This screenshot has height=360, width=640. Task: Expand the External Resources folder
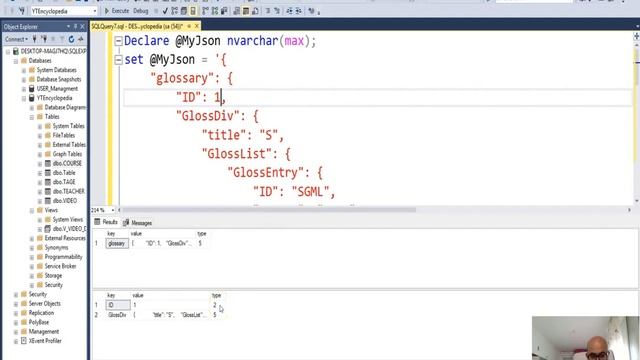pos(32,238)
